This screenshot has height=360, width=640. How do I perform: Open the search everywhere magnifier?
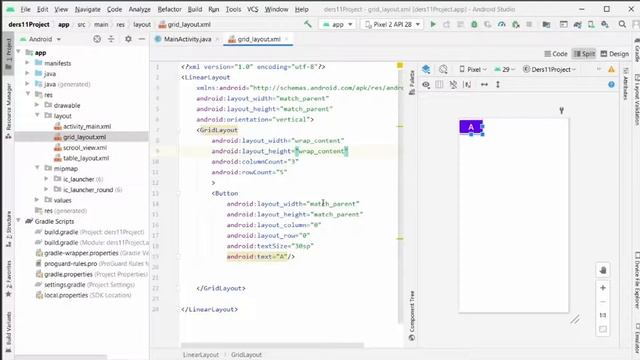(x=622, y=24)
